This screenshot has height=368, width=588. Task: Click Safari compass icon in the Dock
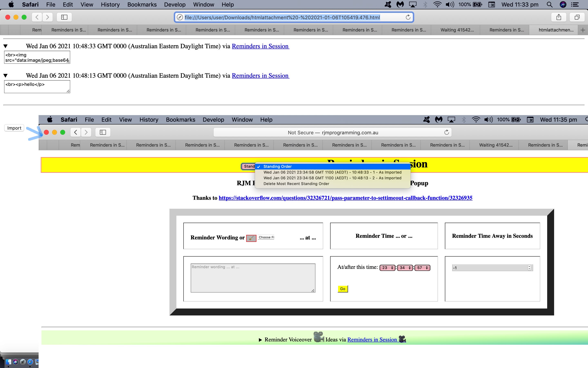pos(30,362)
